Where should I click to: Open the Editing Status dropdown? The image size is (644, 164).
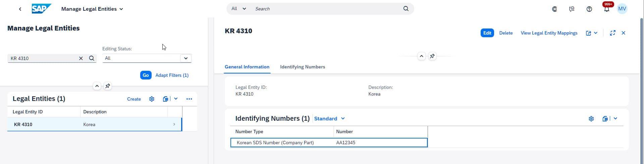coord(185,58)
